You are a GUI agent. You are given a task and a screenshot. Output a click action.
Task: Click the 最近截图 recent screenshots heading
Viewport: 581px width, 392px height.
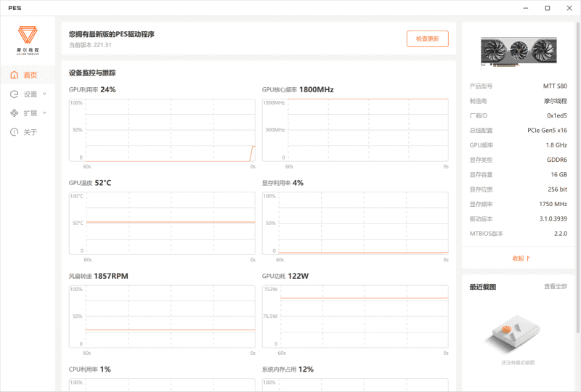coord(483,287)
